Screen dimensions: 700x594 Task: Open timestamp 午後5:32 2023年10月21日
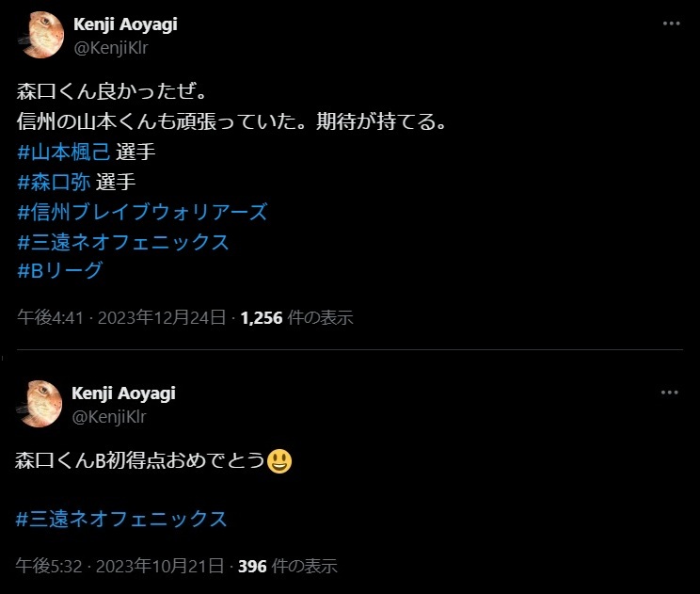pyautogui.click(x=119, y=566)
